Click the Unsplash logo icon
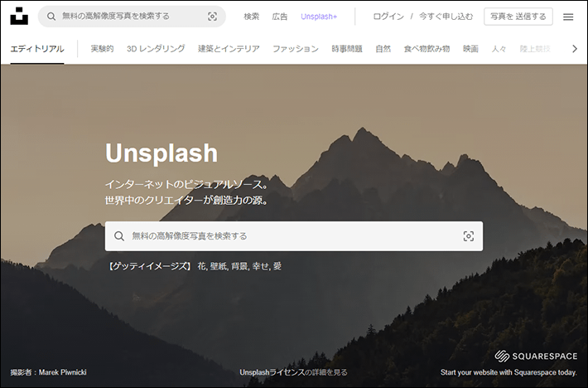588x388 pixels. (19, 16)
